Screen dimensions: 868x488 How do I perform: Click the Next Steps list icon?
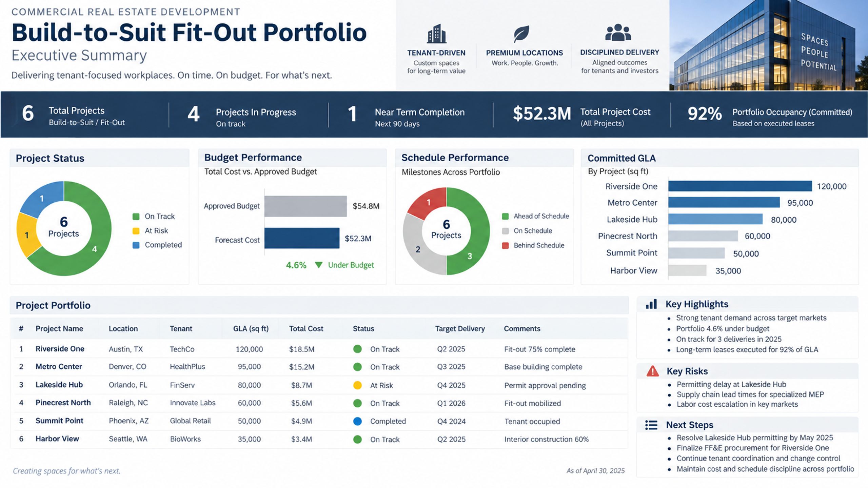[x=651, y=425]
